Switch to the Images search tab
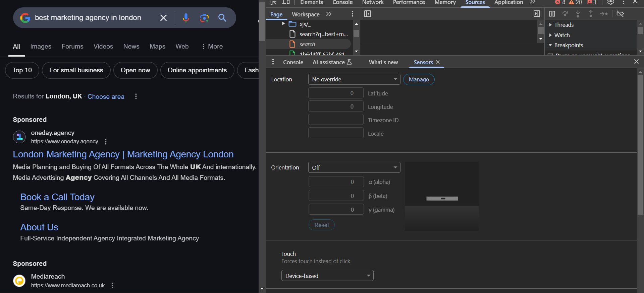Screen dimensions: 644x293 41,47
